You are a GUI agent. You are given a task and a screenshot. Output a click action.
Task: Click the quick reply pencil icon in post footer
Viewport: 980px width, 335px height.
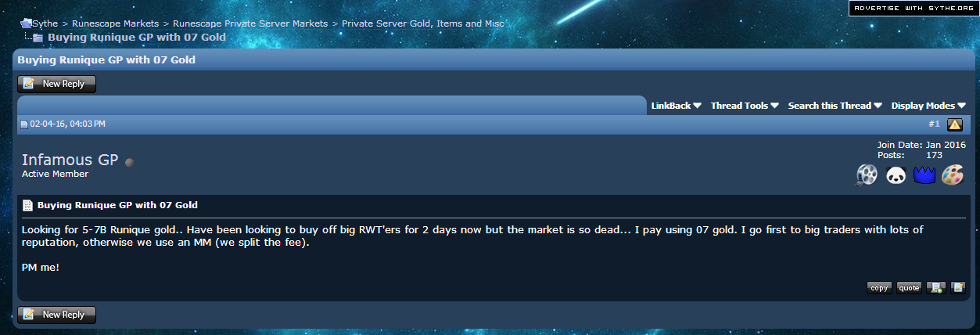pyautogui.click(x=958, y=287)
